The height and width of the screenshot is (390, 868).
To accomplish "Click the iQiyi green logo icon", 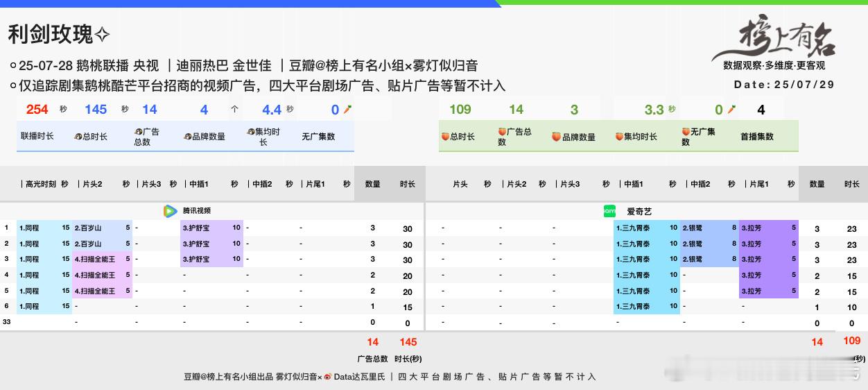I will coord(610,211).
